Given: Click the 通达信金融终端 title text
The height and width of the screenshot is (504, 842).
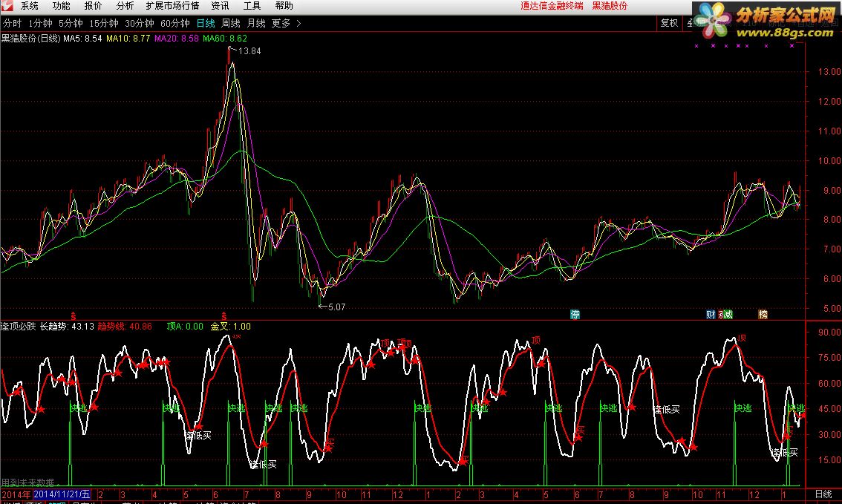Looking at the screenshot, I should coord(552,6).
